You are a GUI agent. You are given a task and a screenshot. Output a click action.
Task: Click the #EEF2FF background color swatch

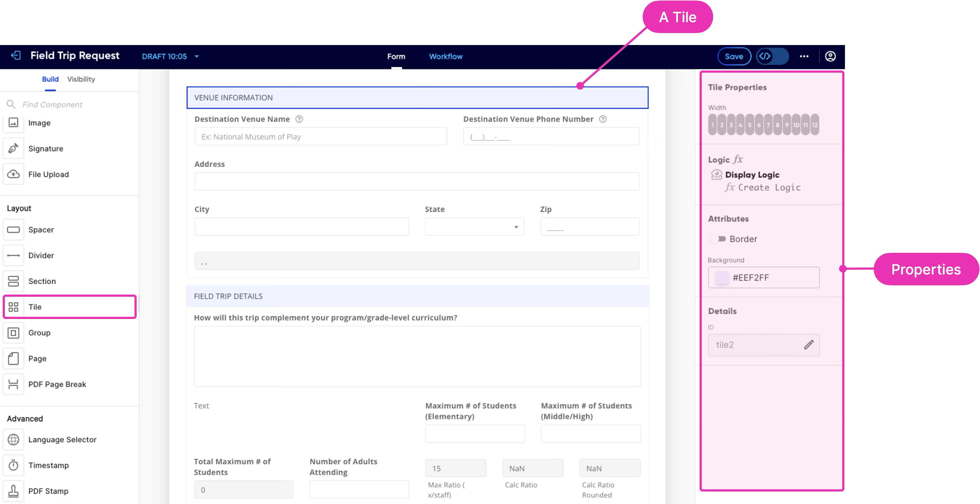point(722,277)
